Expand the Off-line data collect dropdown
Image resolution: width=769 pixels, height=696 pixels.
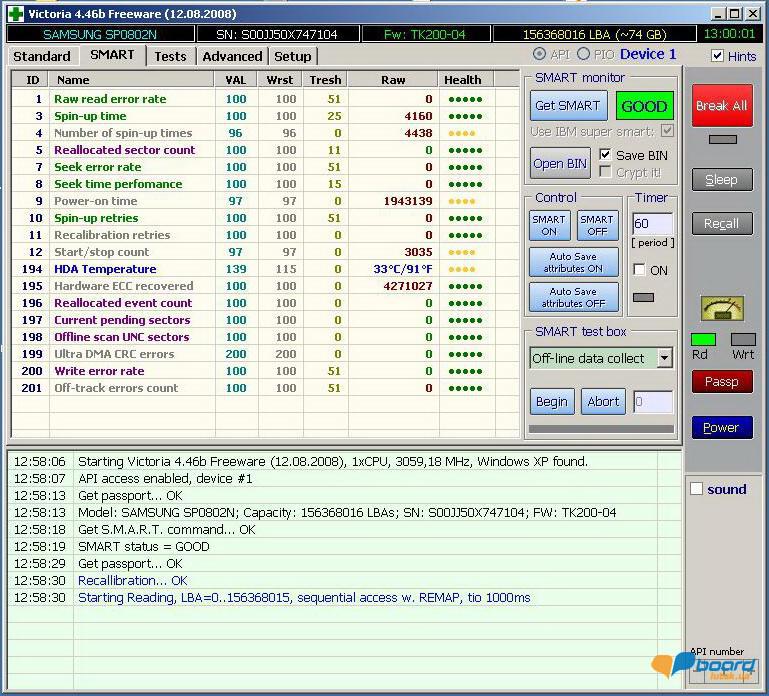click(x=664, y=358)
